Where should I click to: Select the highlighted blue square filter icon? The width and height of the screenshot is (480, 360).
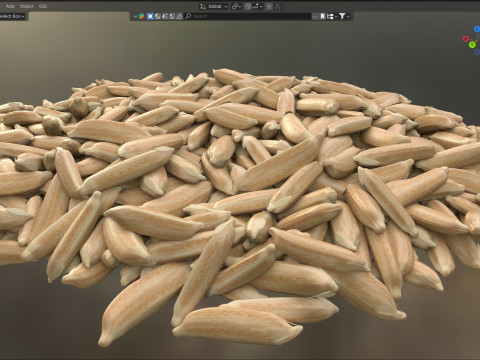[150, 16]
